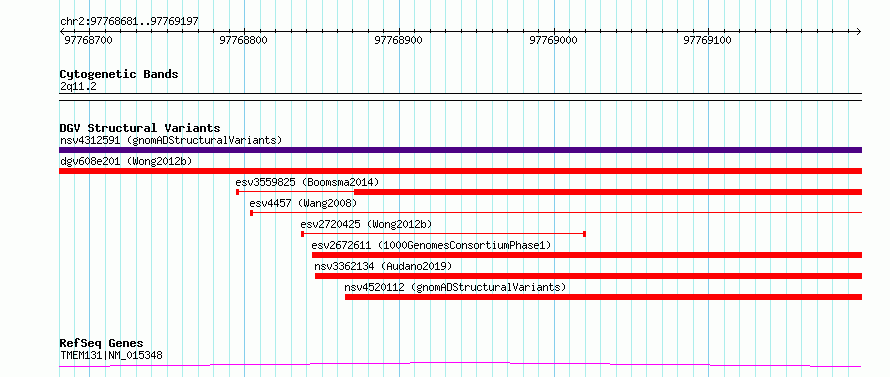The width and height of the screenshot is (890, 377).
Task: Click the nsv4312591 purple variant bar
Action: 460,150
